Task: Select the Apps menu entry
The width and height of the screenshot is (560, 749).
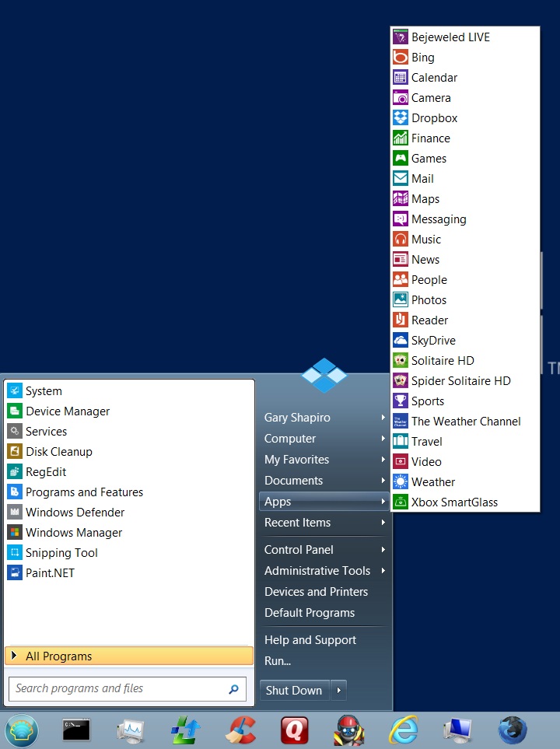Action: 324,502
